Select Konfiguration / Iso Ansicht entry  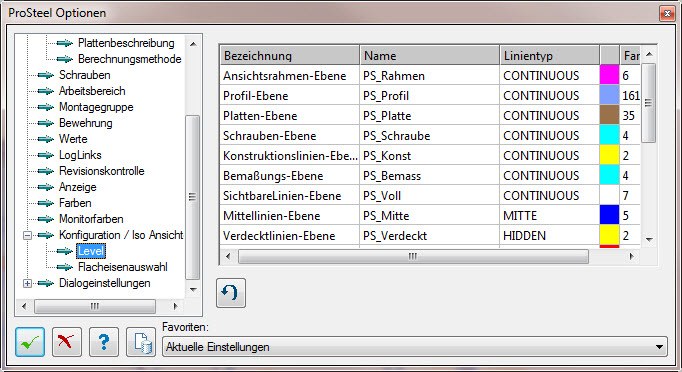click(x=121, y=235)
